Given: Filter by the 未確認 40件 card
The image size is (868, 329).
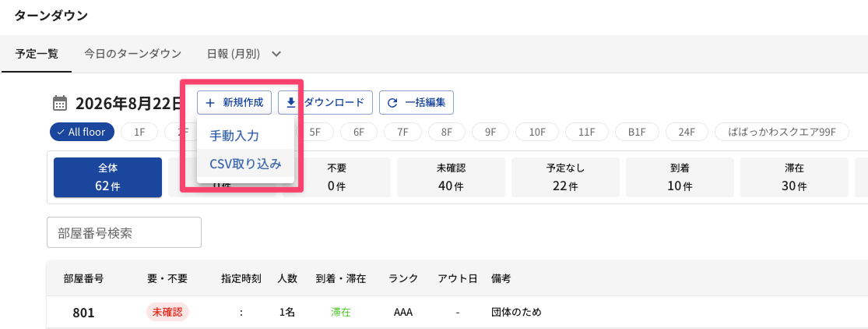Looking at the screenshot, I should coord(451,178).
